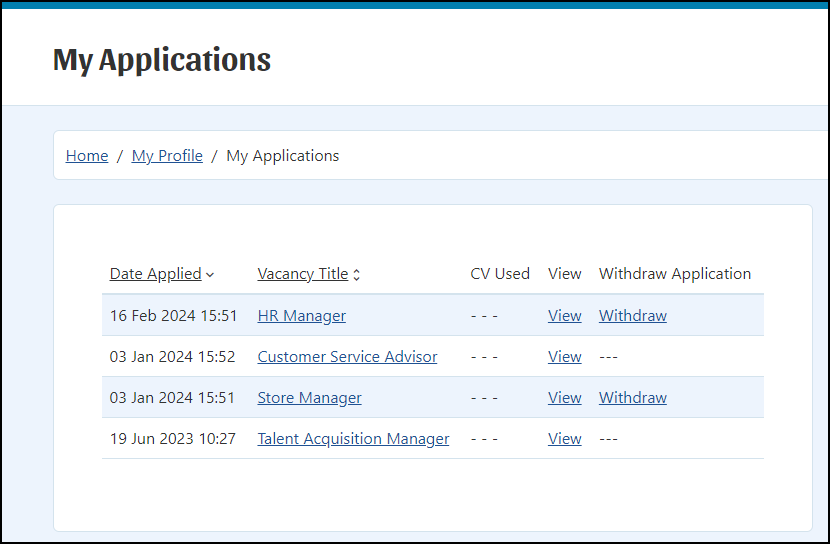Click the Vacancy Title sort arrows icon

[x=357, y=275]
